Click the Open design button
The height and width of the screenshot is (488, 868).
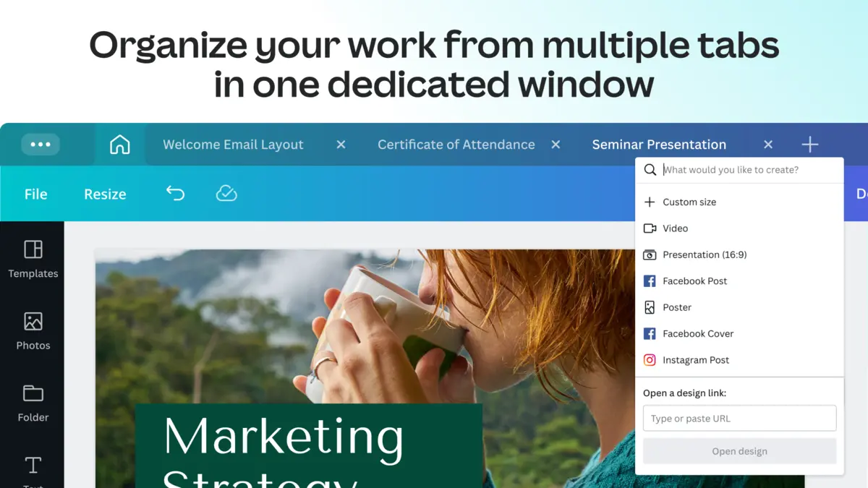[739, 451]
